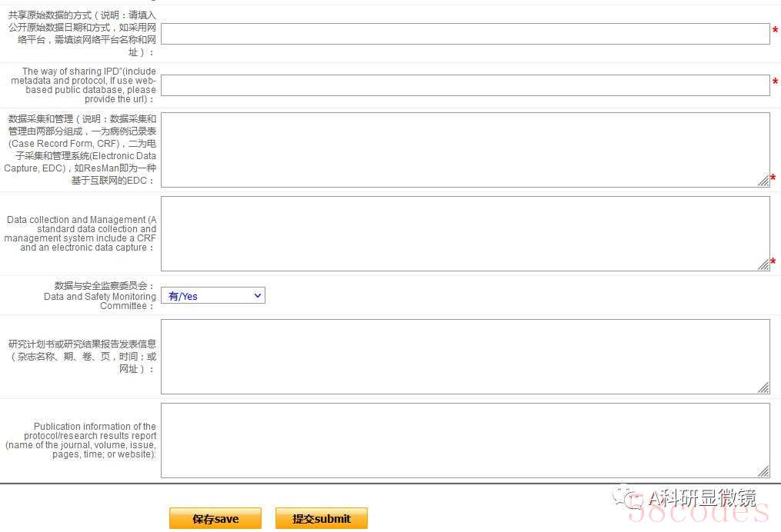Click into the 数据采集和管理 textarea
Image resolution: width=781 pixels, height=532 pixels.
click(466, 150)
